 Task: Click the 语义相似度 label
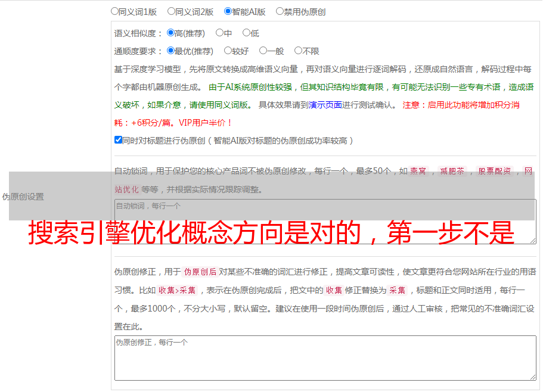pos(138,33)
